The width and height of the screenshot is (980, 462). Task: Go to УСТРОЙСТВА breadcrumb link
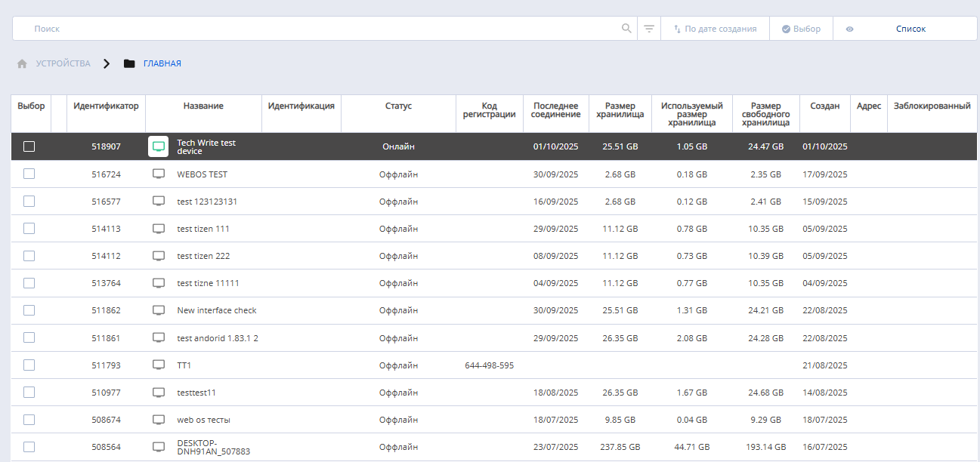coord(63,63)
